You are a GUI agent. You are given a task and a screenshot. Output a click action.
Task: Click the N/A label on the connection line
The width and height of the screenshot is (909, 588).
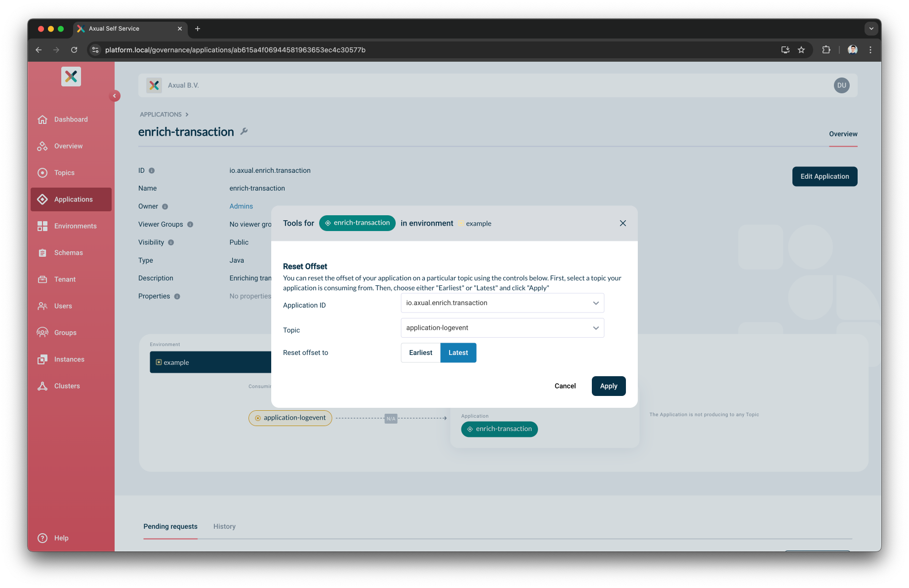point(391,419)
